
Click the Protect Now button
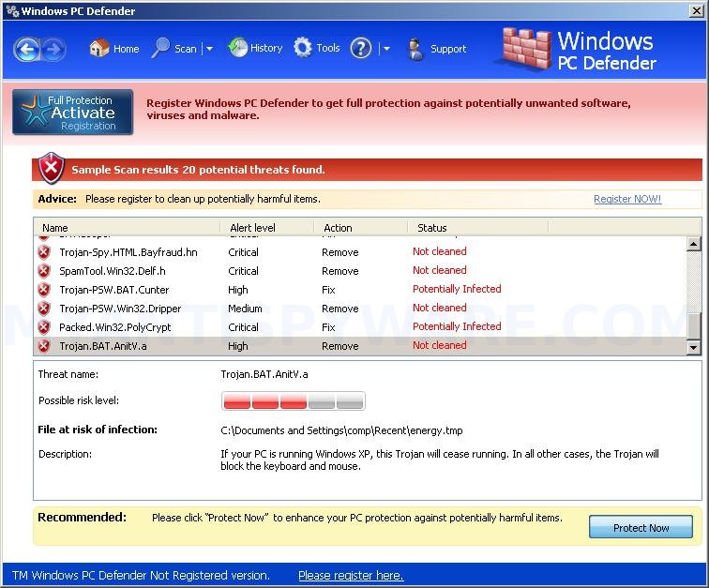[641, 527]
